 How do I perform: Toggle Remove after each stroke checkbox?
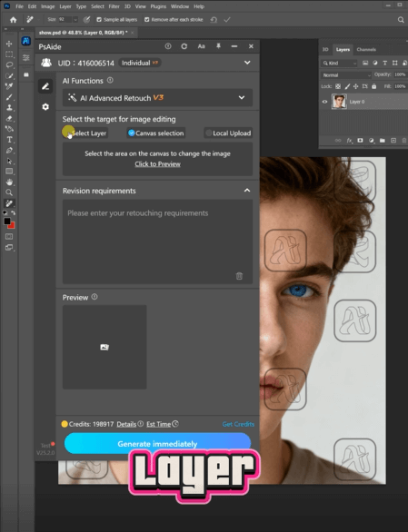point(147,20)
